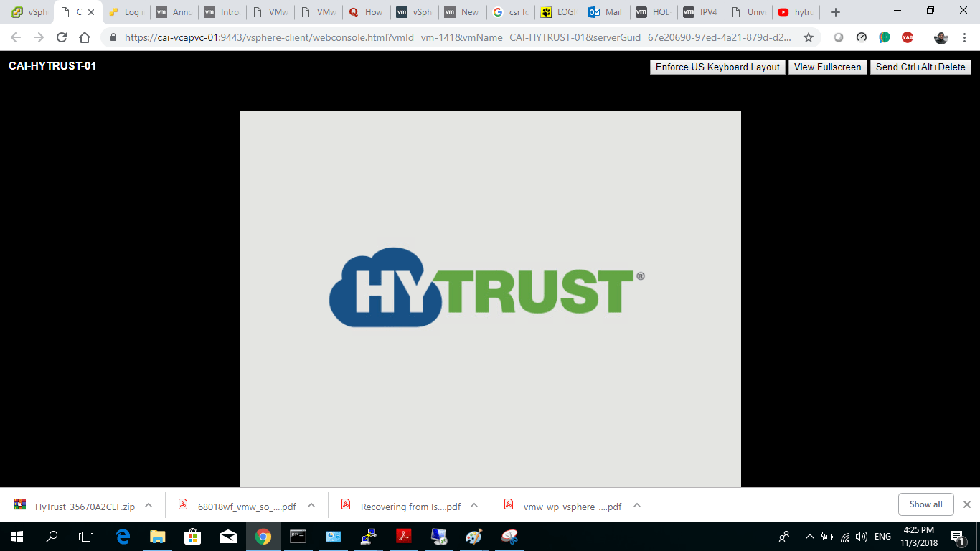Open the Action Center notifications

tap(958, 537)
